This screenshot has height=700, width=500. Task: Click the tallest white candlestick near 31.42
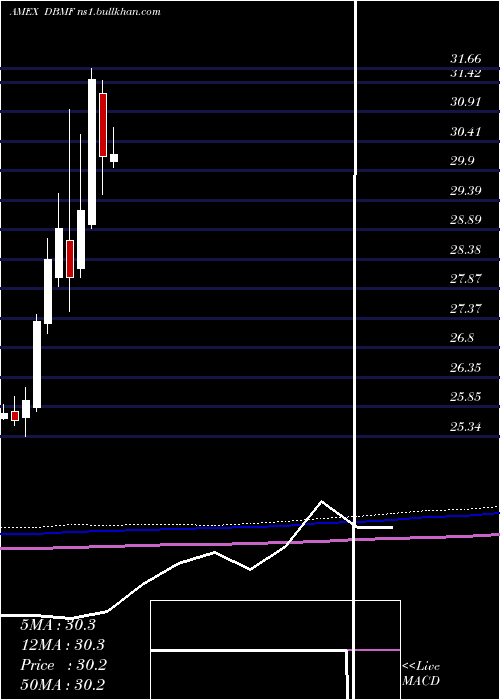[x=92, y=152]
